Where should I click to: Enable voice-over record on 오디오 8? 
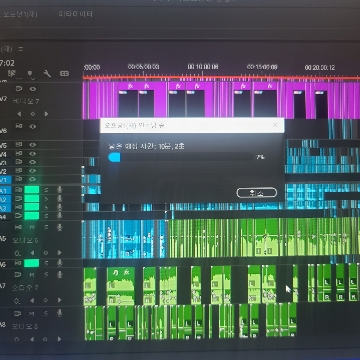click(x=60, y=313)
